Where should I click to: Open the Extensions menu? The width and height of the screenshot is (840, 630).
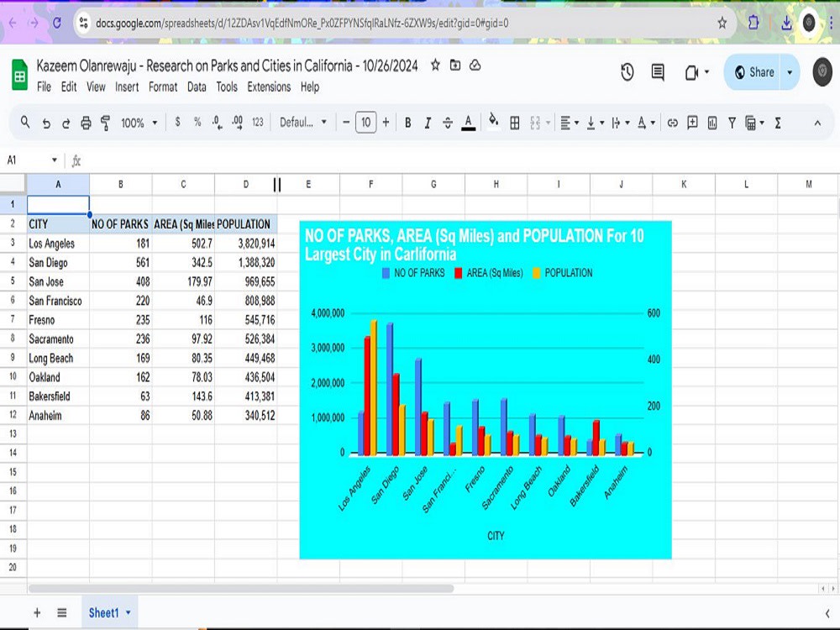(269, 87)
